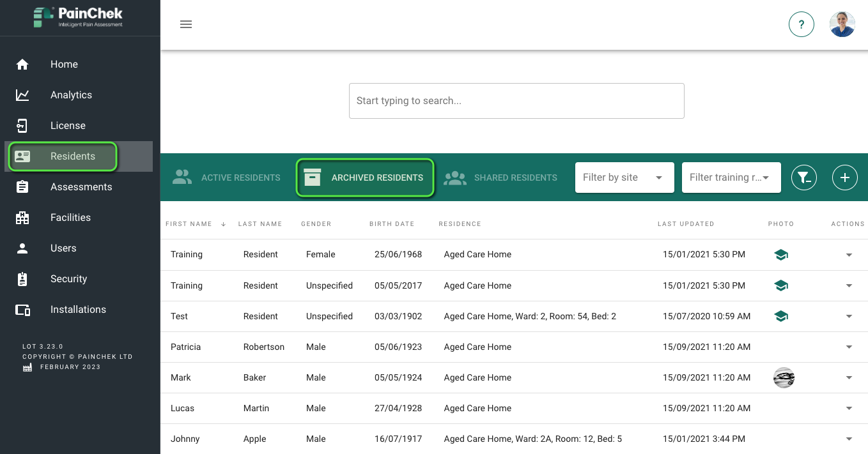Screen dimensions: 868x454
Task: Click the 'LOT 3.23.0' version text
Action: pos(43,347)
